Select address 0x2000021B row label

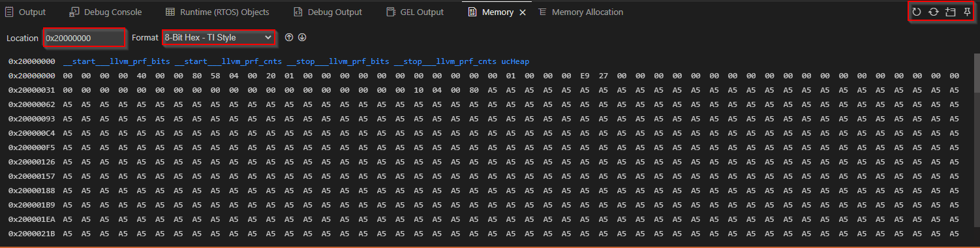(x=31, y=234)
